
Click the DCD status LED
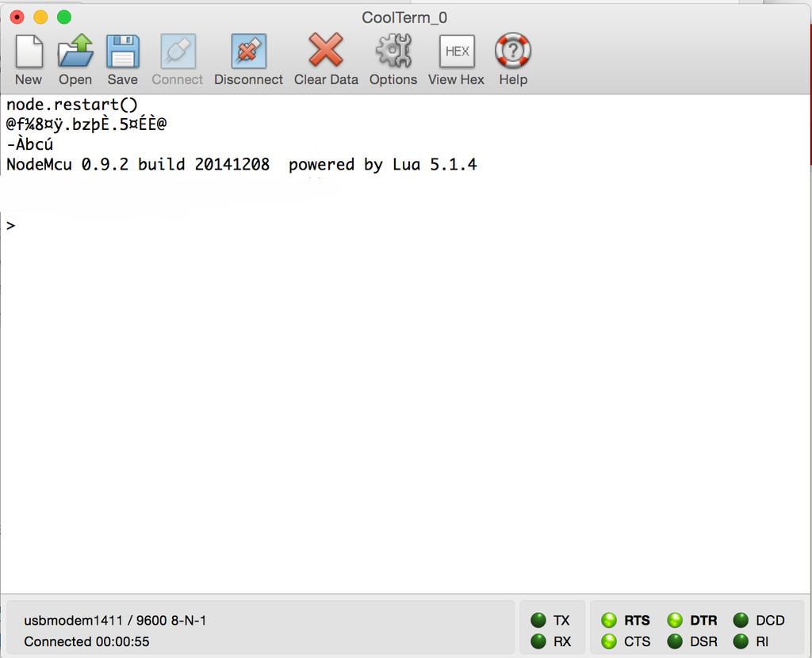741,620
